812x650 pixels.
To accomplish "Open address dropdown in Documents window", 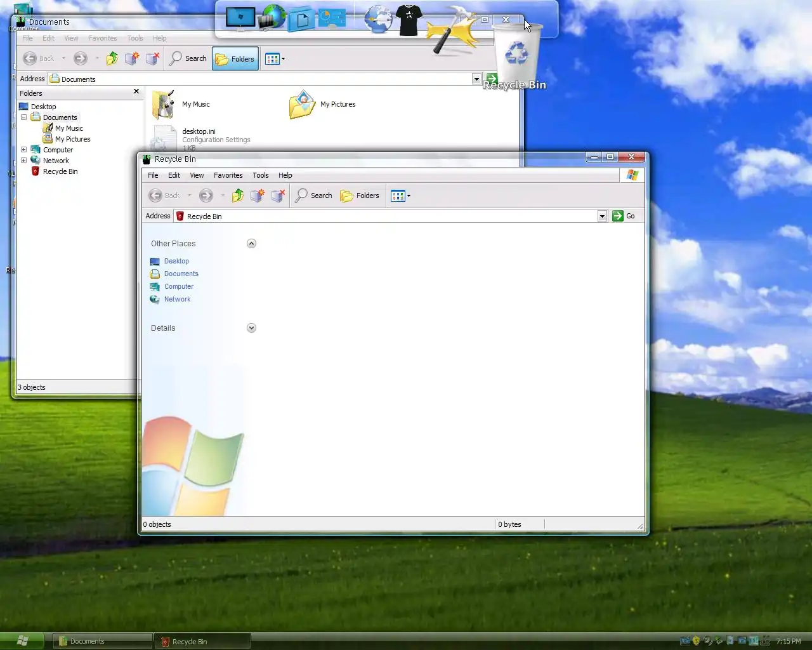I will point(476,79).
